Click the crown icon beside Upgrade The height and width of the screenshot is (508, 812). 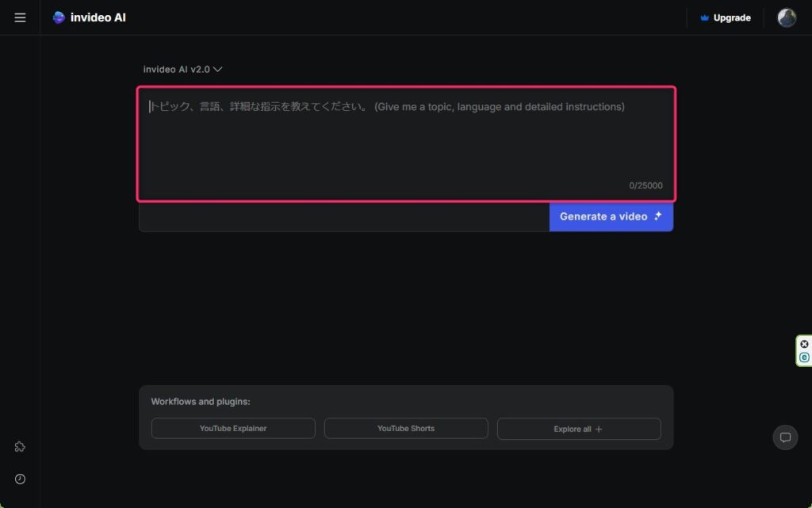tap(704, 18)
